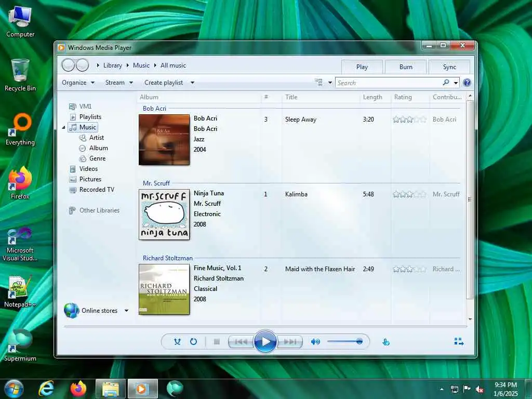Screen dimensions: 532x399
Task: Select the Kalimba track title
Action: tap(296, 194)
